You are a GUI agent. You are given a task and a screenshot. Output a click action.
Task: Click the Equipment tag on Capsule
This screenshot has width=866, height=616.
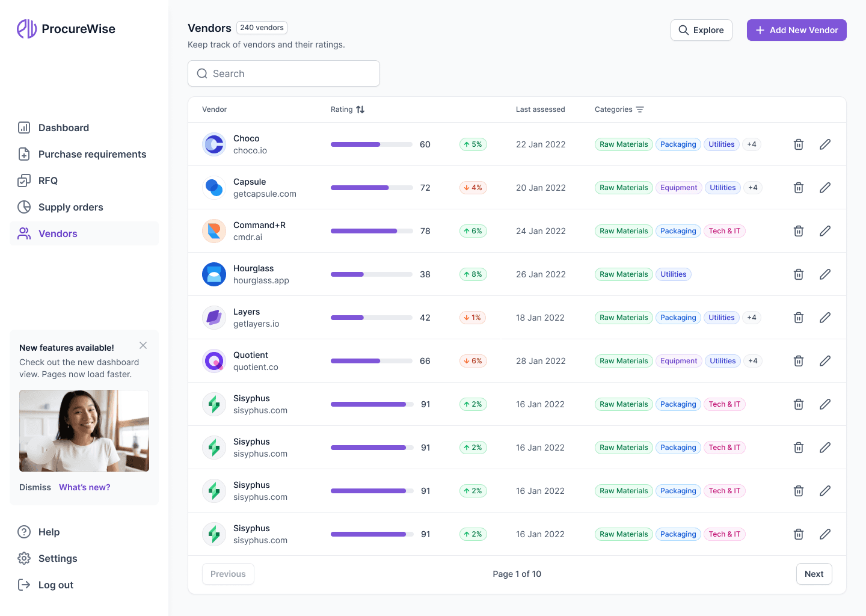[x=679, y=188]
